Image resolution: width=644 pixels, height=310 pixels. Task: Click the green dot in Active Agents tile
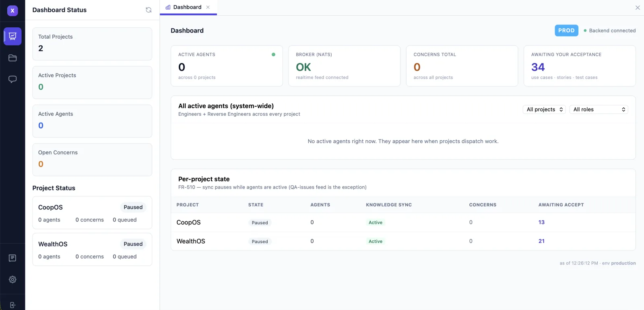click(x=273, y=55)
